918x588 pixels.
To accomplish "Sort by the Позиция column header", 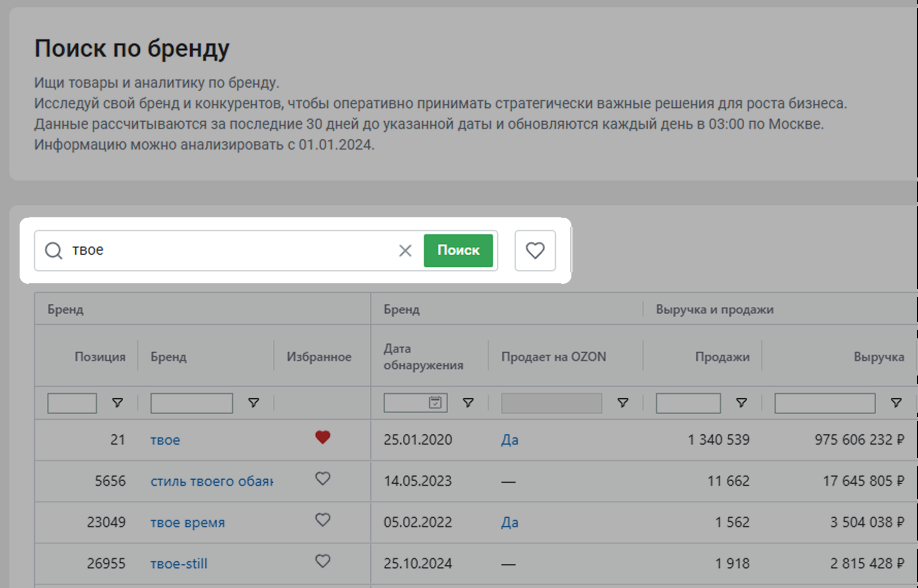I will (x=100, y=356).
